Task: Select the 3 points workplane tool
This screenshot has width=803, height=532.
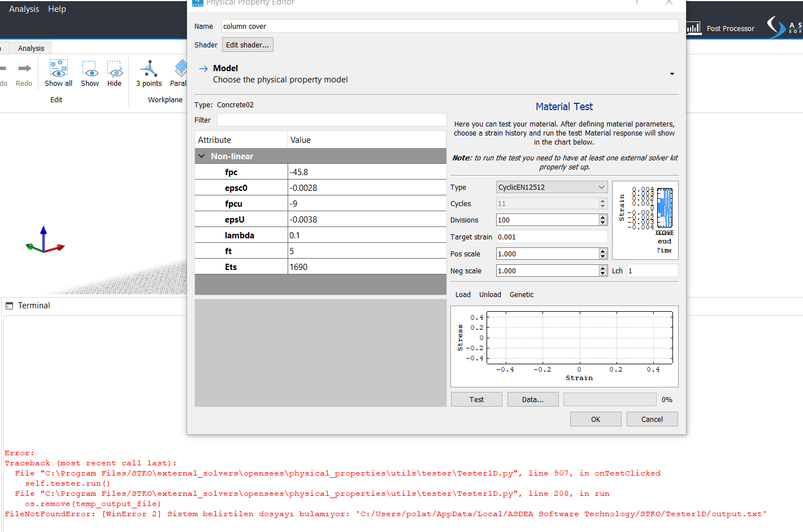Action: (x=149, y=68)
